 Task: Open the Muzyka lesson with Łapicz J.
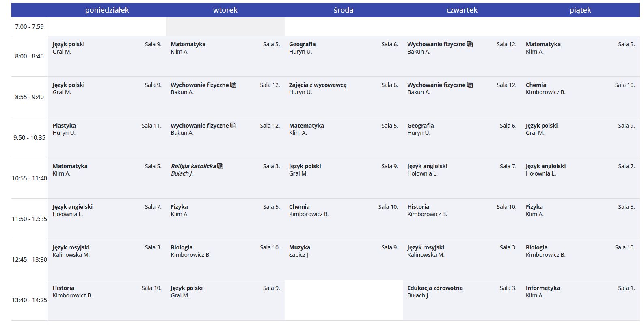pos(300,247)
